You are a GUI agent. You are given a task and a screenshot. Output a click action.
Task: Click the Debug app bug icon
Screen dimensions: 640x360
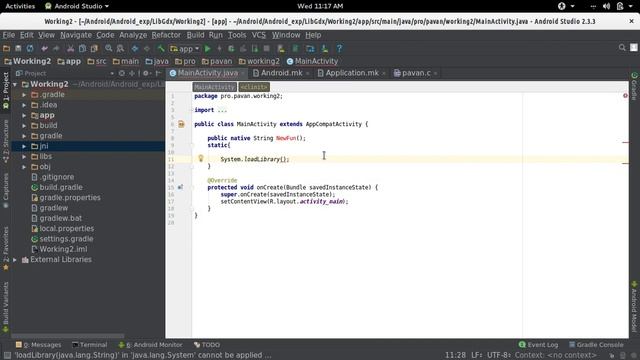click(x=231, y=49)
